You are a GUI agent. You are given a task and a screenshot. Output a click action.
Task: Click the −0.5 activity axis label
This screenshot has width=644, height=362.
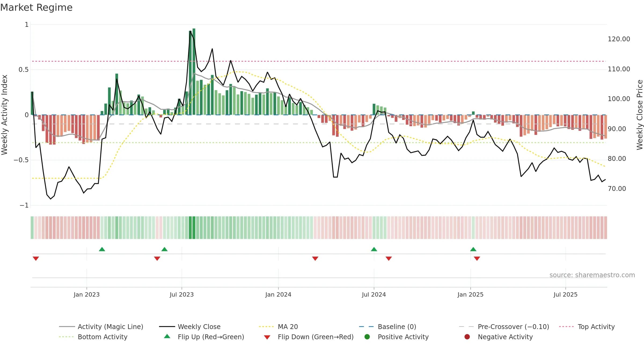(x=21, y=160)
